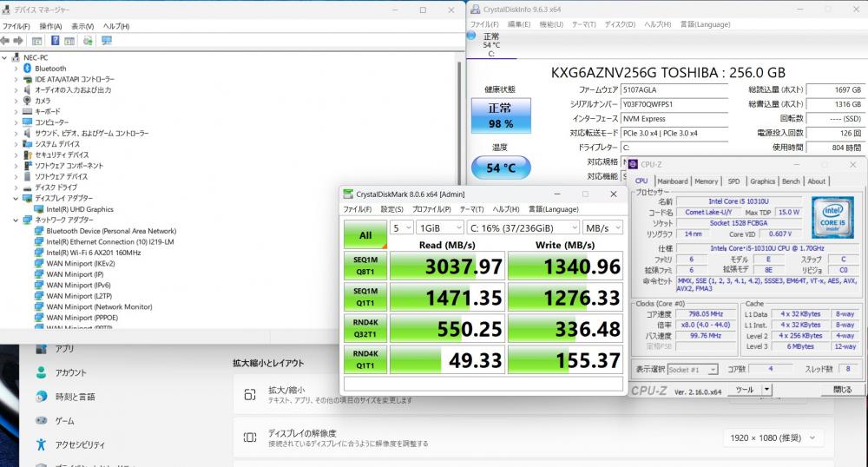
Task: Click the firmware field 5107AGLA
Action: coord(674,89)
